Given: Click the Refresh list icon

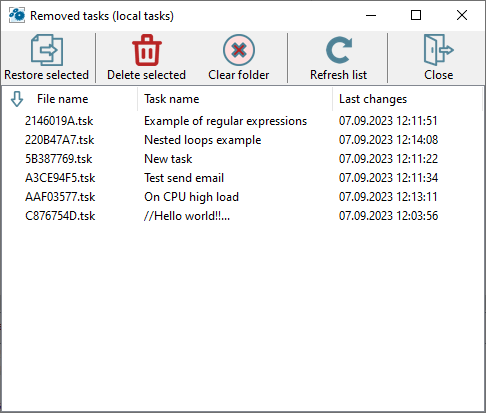Looking at the screenshot, I should [339, 50].
